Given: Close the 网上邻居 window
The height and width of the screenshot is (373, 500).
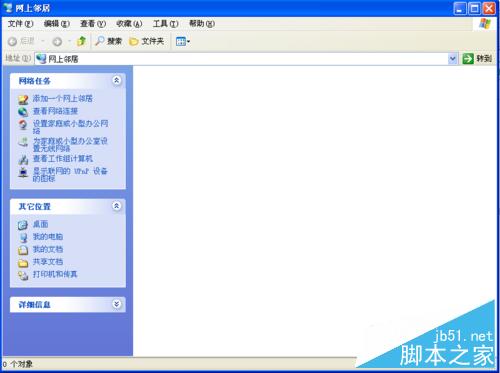Looking at the screenshot, I should tap(489, 8).
